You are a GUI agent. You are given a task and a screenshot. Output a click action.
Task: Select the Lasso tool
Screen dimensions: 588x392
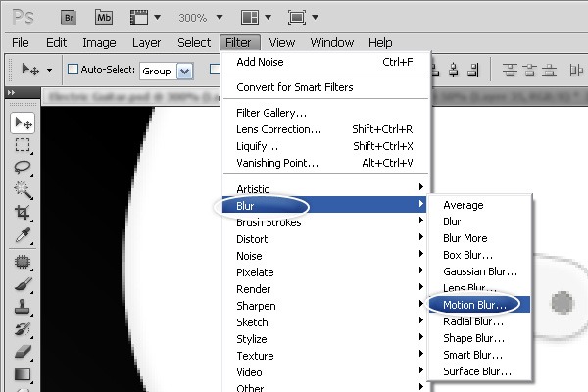(23, 168)
